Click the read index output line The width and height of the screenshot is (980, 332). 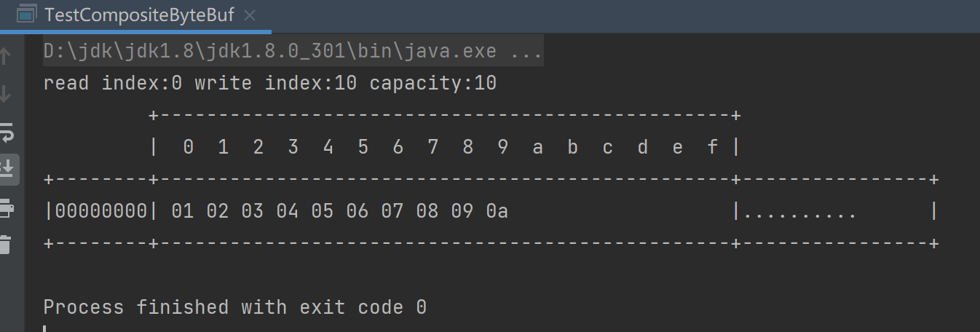click(x=269, y=84)
